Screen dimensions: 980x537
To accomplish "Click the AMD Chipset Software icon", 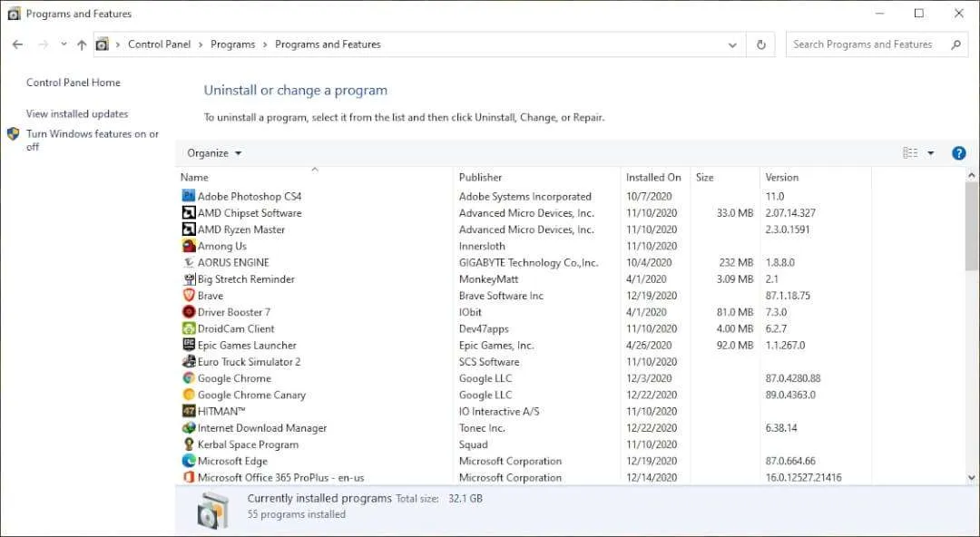I will tap(188, 212).
